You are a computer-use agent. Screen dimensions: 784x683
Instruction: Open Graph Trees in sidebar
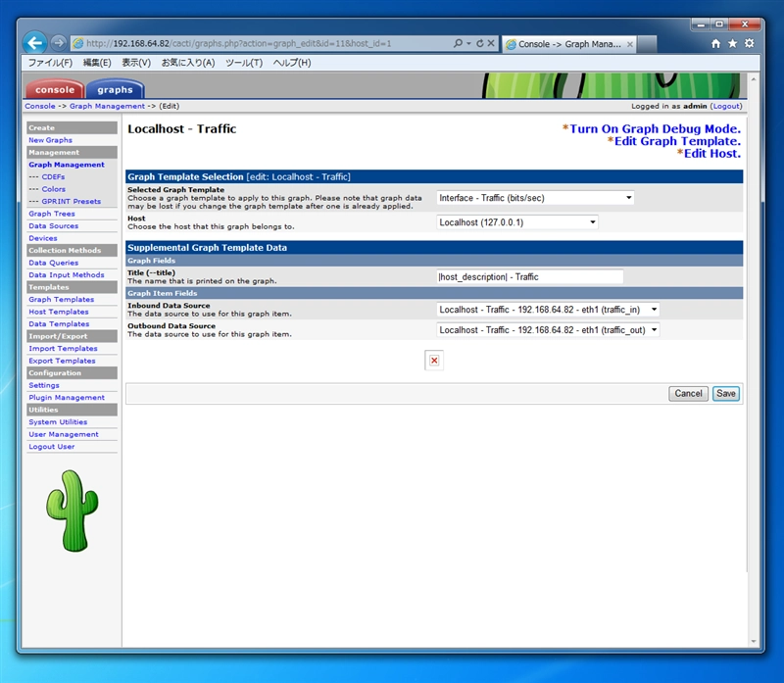(x=52, y=214)
